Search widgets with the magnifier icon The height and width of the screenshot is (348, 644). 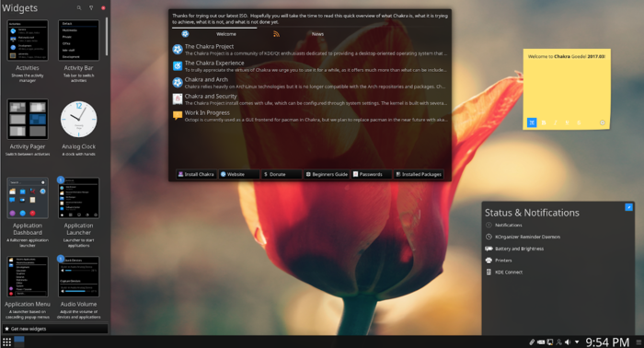[79, 7]
